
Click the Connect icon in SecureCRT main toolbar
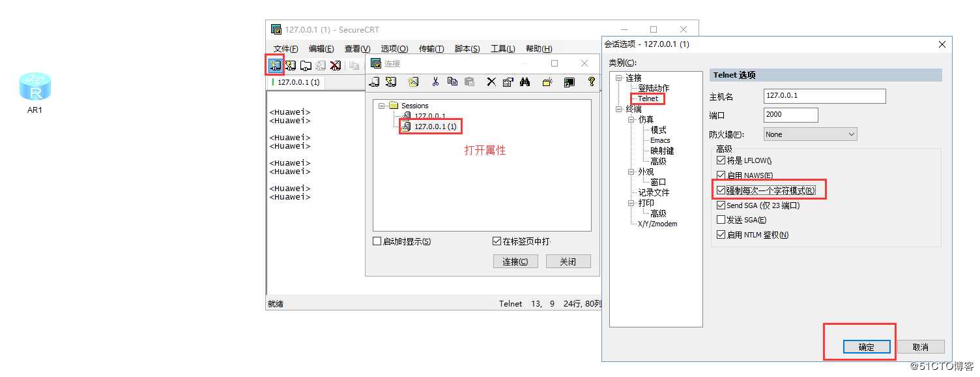pos(275,65)
